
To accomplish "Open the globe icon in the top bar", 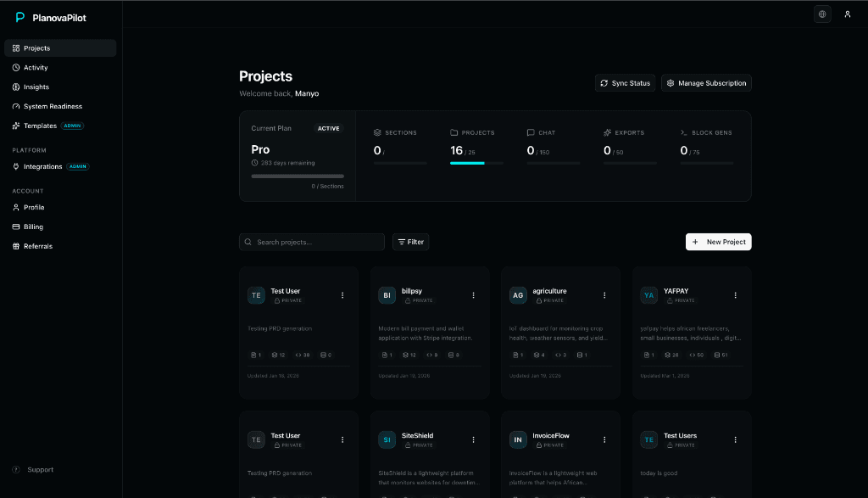I will point(821,14).
